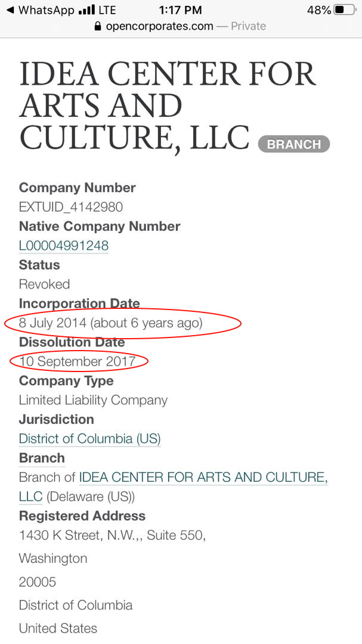Tap the back to WhatsApp arrow
Image resolution: width=362 pixels, height=644 pixels.
tap(10, 10)
